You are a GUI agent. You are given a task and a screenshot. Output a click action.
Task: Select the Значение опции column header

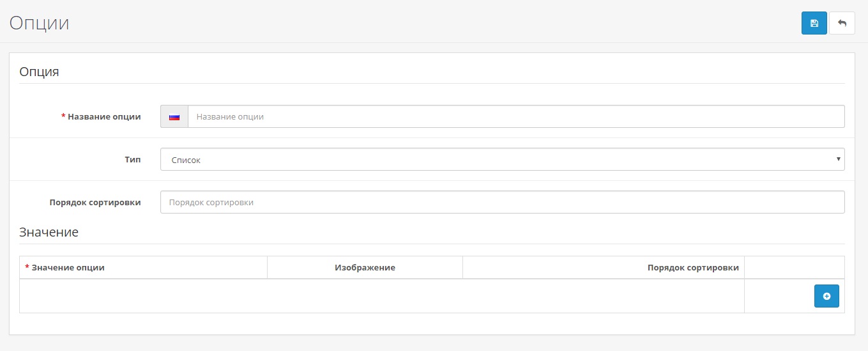68,267
